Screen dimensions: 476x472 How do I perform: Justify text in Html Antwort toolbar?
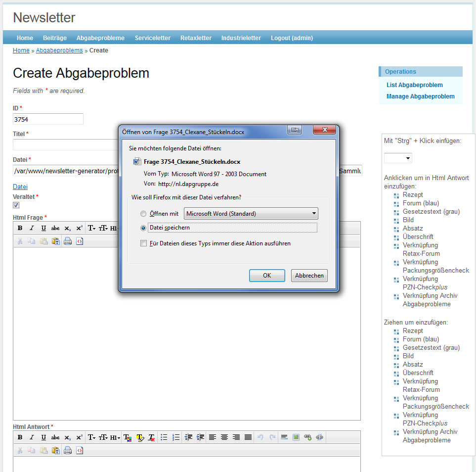click(248, 437)
